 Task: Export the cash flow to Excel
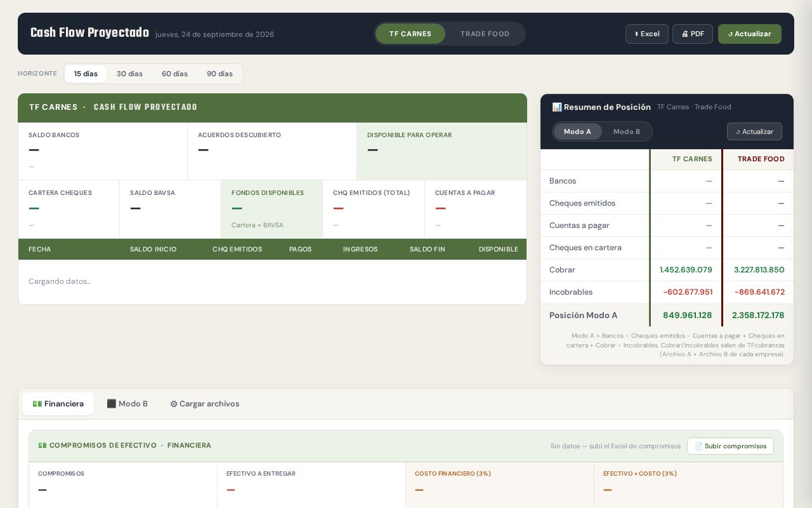[x=647, y=34]
